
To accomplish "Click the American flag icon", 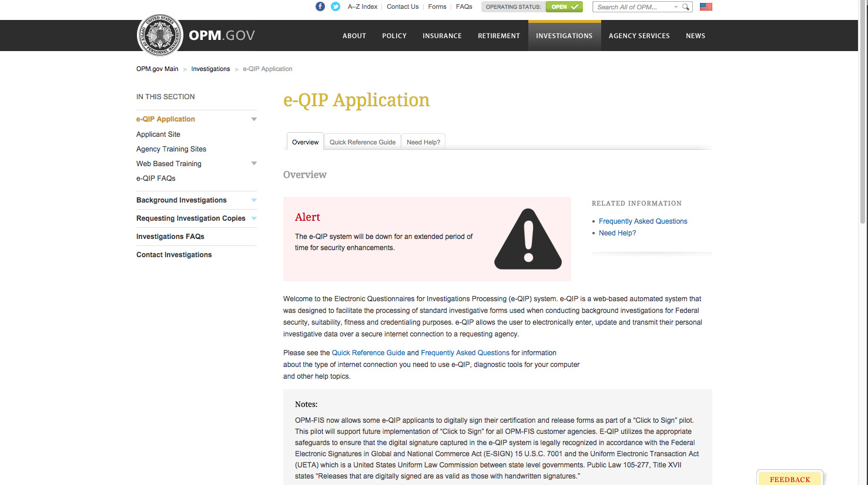I will tap(706, 6).
